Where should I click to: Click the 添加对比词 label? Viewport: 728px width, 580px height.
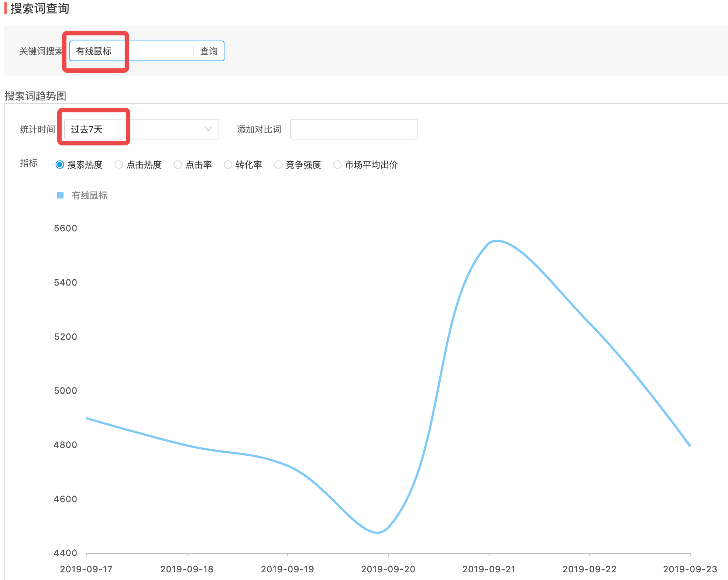(x=259, y=130)
